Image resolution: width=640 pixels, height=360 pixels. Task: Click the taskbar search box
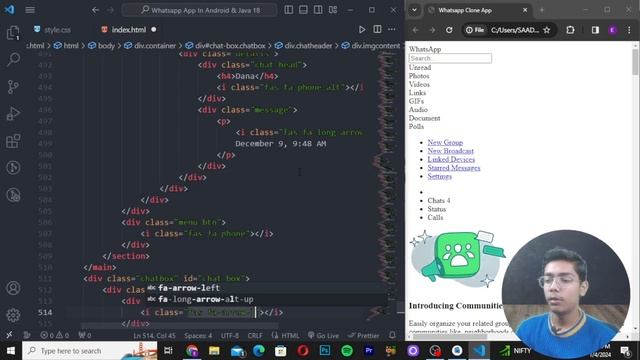[90, 351]
